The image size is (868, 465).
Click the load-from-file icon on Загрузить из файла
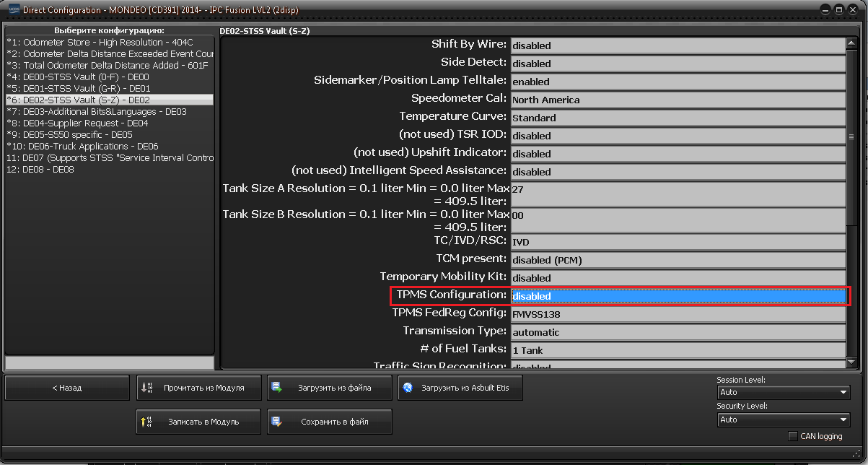pos(277,388)
